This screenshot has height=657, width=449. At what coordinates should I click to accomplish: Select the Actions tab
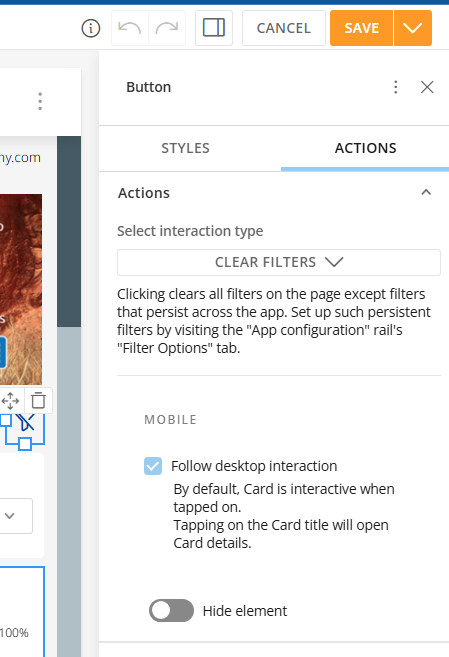tap(365, 148)
